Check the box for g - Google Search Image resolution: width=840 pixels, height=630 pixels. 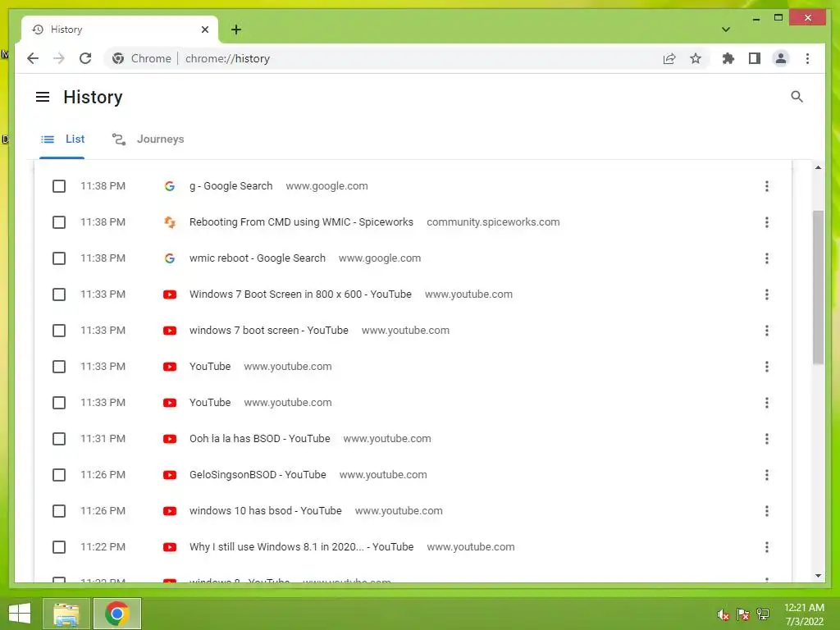pyautogui.click(x=59, y=186)
